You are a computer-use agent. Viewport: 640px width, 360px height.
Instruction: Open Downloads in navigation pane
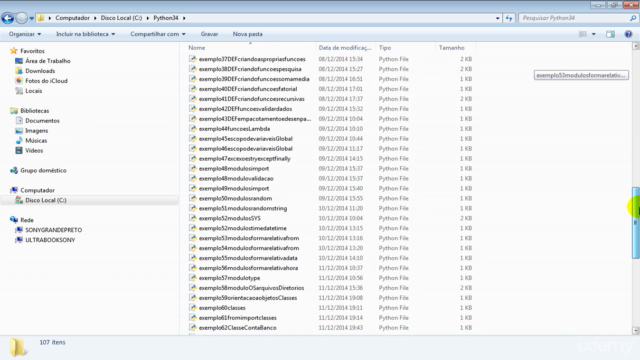tap(40, 71)
